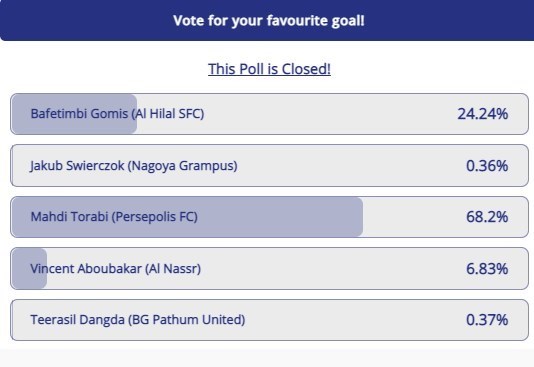Click the 6.83% result for Vincent Aboubakar
534x367 pixels.
[487, 269]
